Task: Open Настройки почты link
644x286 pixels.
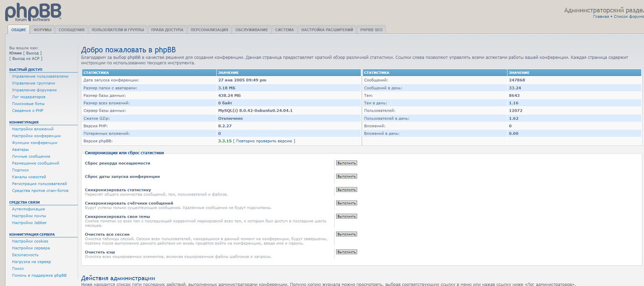Action: 29,216
